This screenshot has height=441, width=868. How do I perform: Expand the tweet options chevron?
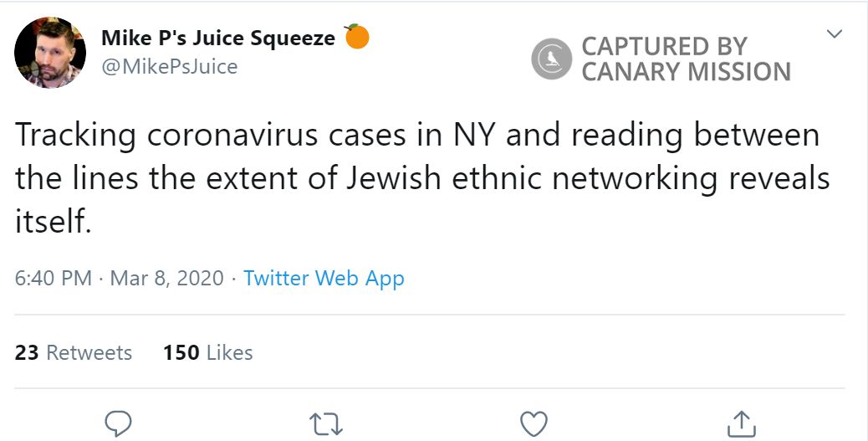[x=834, y=34]
